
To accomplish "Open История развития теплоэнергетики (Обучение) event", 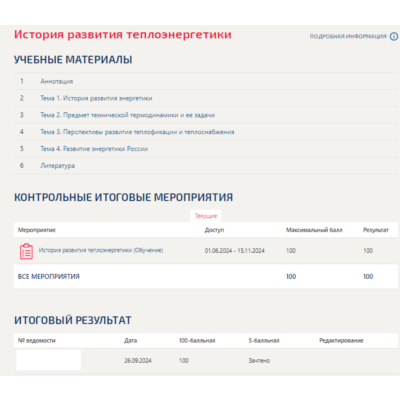I will 101,250.
